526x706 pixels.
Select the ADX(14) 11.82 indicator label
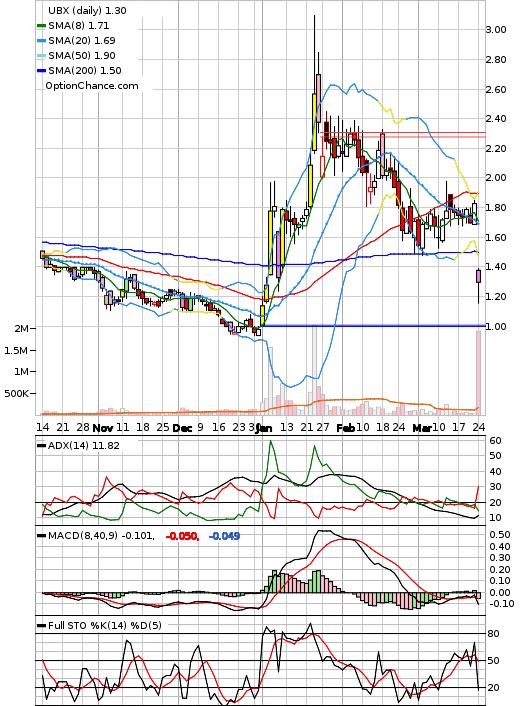[84, 446]
